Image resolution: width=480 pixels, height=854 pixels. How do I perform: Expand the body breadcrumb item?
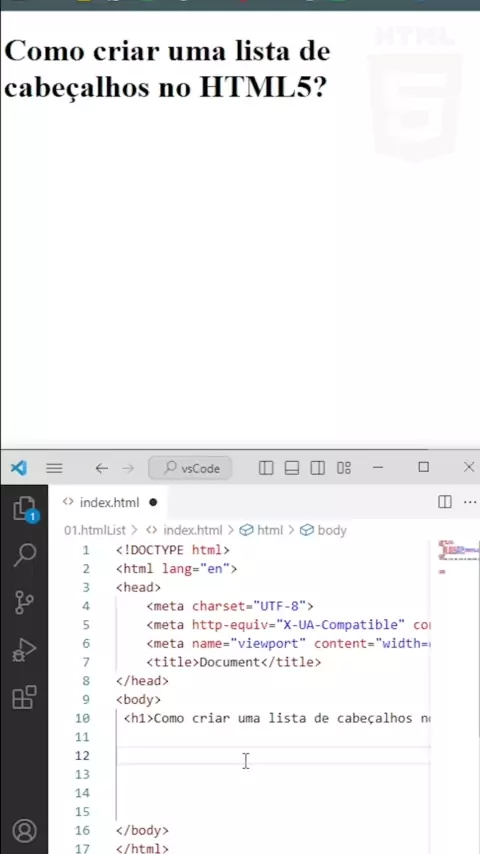pyautogui.click(x=324, y=530)
